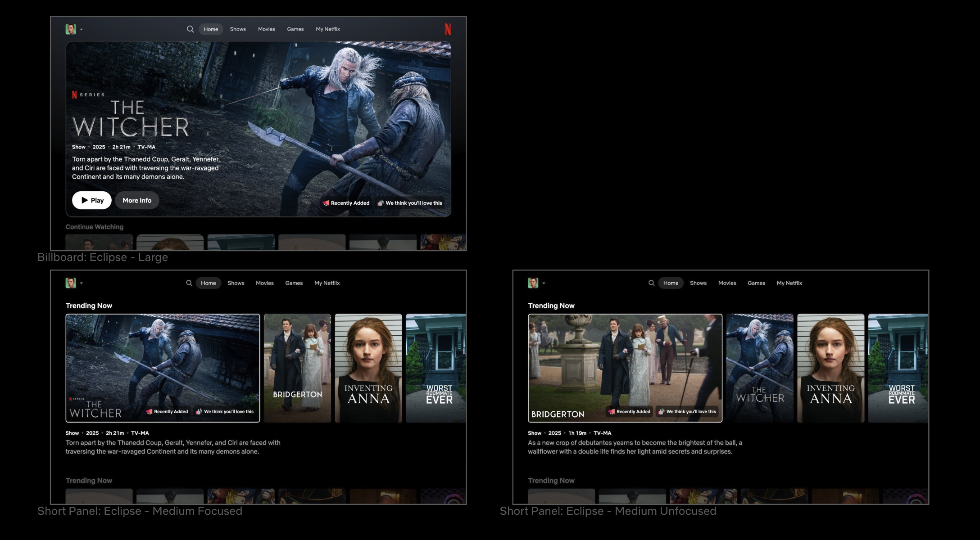980x540 pixels.
Task: Open Games in the Medium Unfocused frame
Action: pyautogui.click(x=757, y=283)
